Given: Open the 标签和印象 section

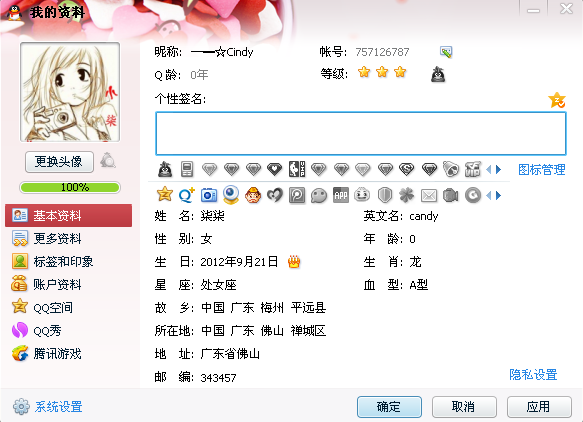Looking at the screenshot, I should click(x=52, y=261).
